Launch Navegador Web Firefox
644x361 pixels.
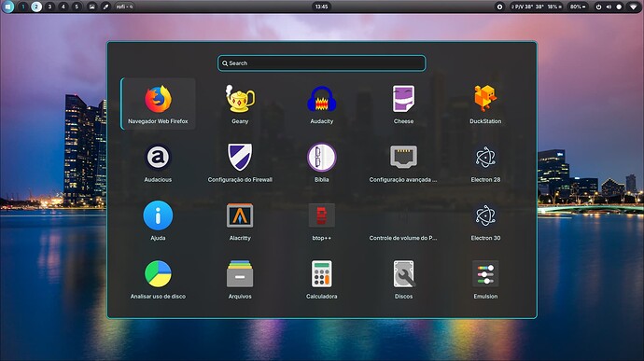pyautogui.click(x=158, y=104)
